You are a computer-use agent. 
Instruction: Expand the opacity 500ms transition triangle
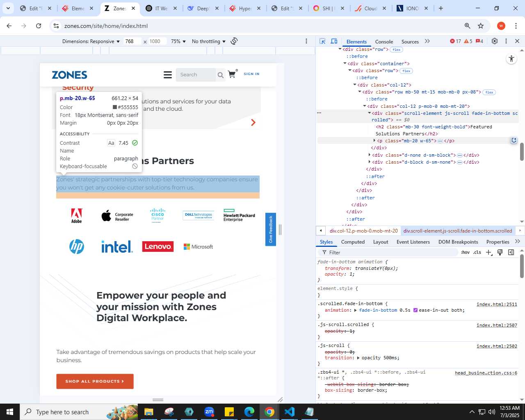pos(358,358)
